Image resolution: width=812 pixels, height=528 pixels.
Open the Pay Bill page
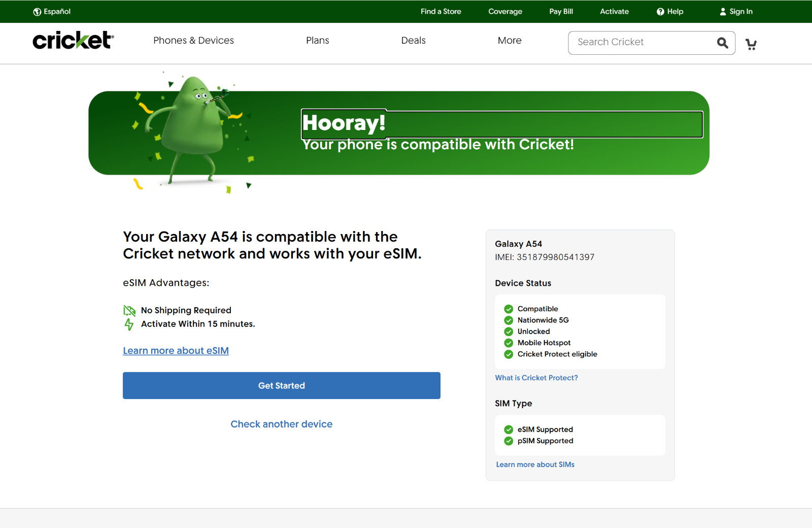(561, 12)
